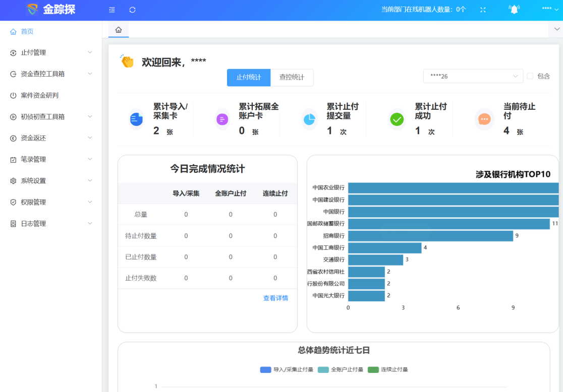Switch to the 查控统计 tab

[x=292, y=78]
